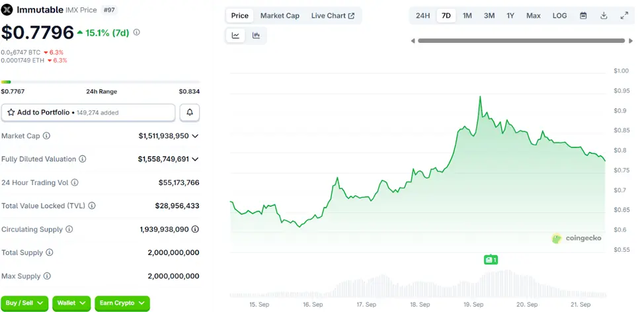Click the green news event marker

[x=490, y=260]
